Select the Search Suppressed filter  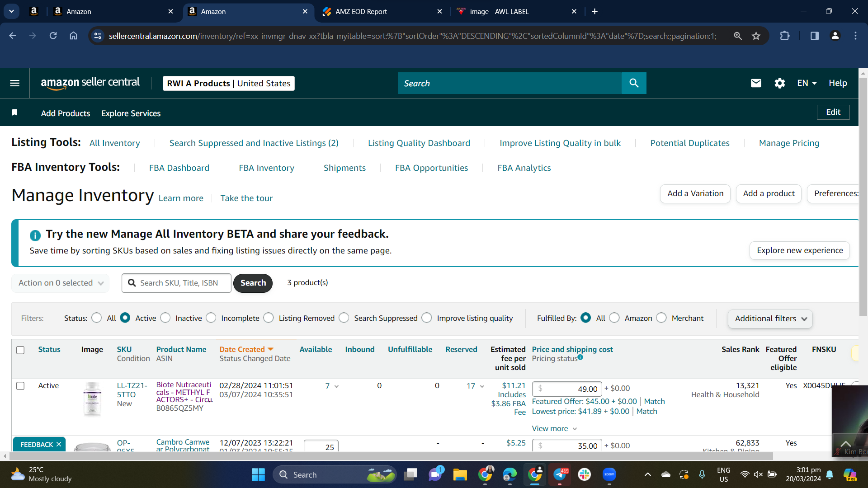click(x=344, y=318)
